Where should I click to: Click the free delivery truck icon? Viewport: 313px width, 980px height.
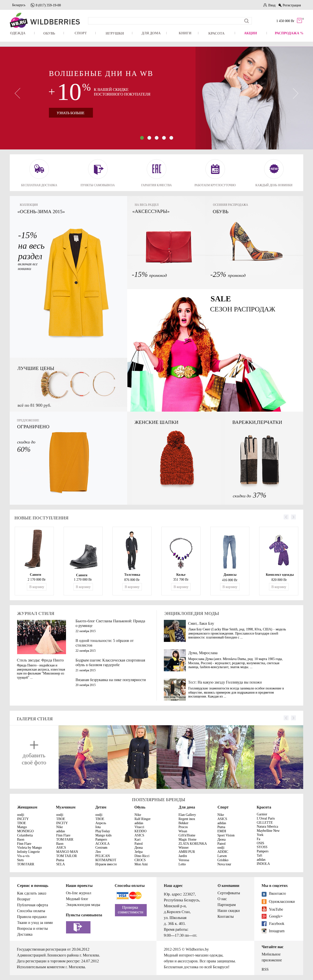(x=39, y=169)
